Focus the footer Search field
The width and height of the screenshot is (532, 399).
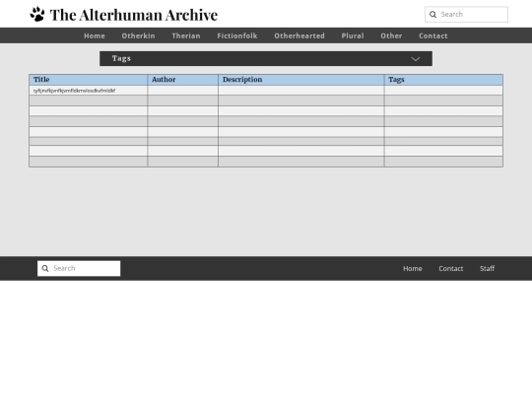point(79,268)
